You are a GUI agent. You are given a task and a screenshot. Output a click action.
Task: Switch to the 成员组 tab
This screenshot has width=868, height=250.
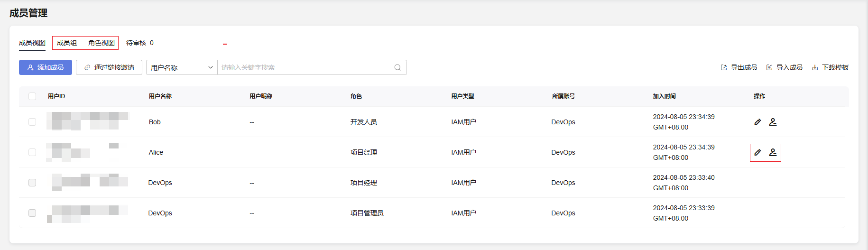pyautogui.click(x=67, y=43)
